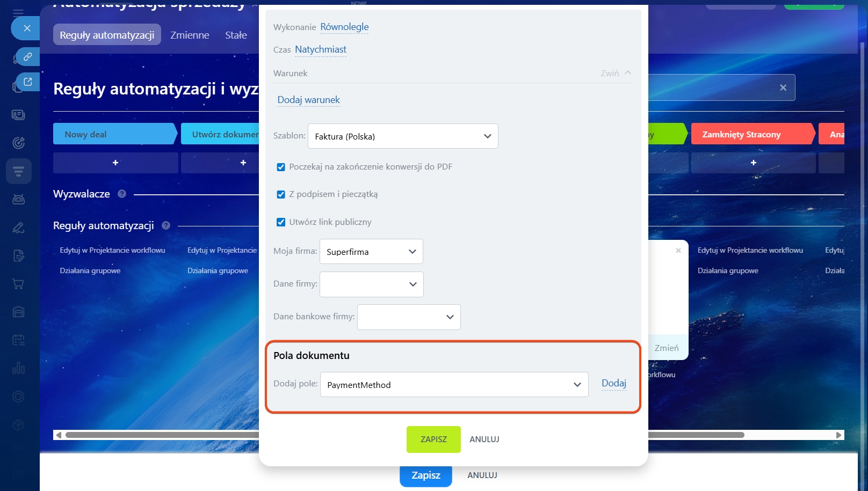Open the Dane bankowe firmy dropdown
Screen dimensions: 868x491
(x=409, y=317)
